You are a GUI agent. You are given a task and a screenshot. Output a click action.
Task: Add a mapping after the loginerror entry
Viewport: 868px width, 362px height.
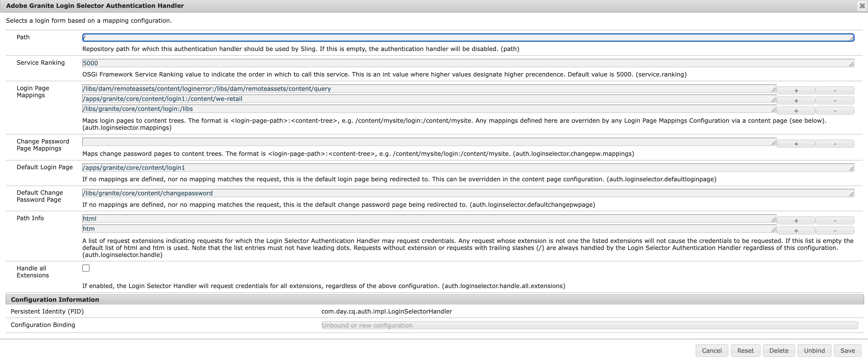(x=796, y=90)
